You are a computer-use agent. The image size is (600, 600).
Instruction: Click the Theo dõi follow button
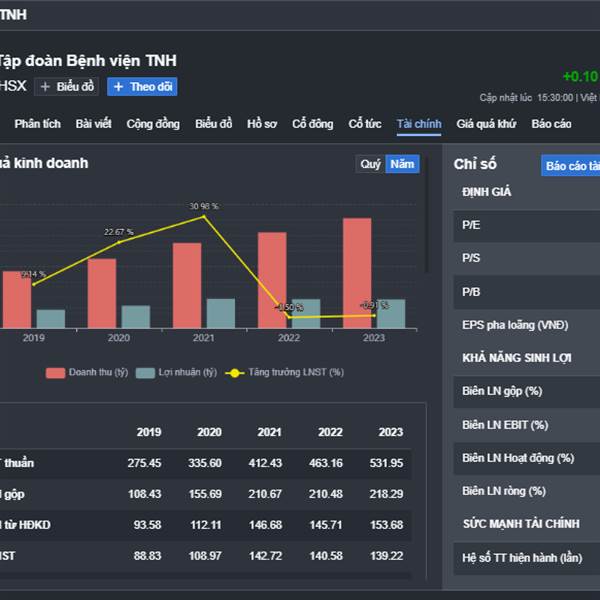point(142,86)
